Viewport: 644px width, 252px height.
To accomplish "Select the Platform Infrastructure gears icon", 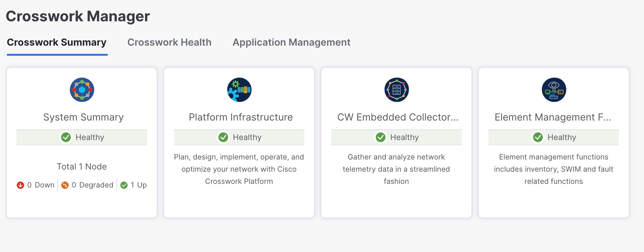I will coord(239,89).
